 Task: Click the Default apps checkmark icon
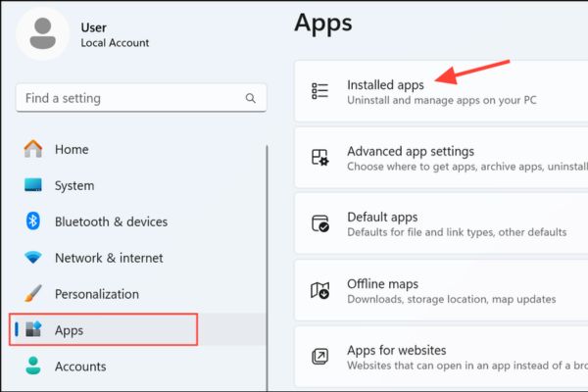(x=320, y=224)
